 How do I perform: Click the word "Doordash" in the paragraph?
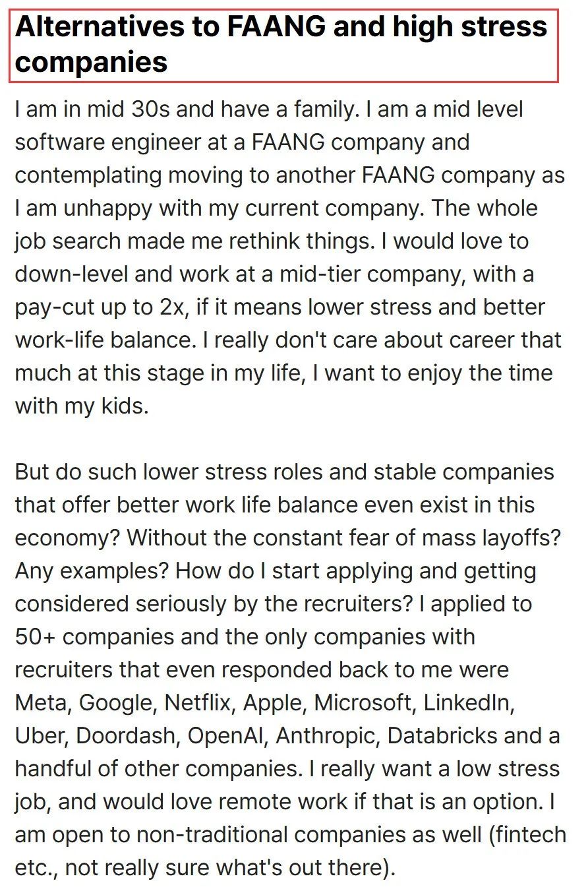tap(129, 735)
